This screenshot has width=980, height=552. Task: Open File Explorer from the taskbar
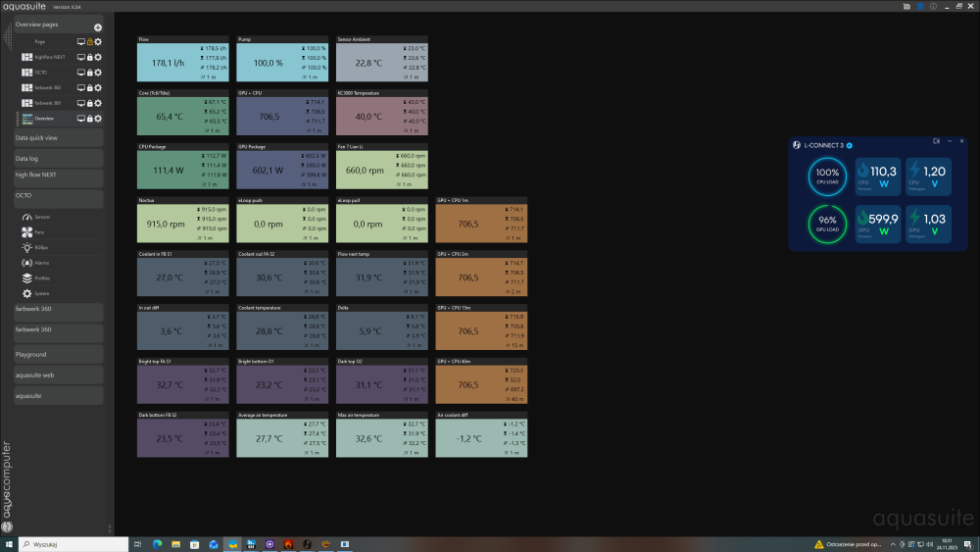[x=175, y=544]
